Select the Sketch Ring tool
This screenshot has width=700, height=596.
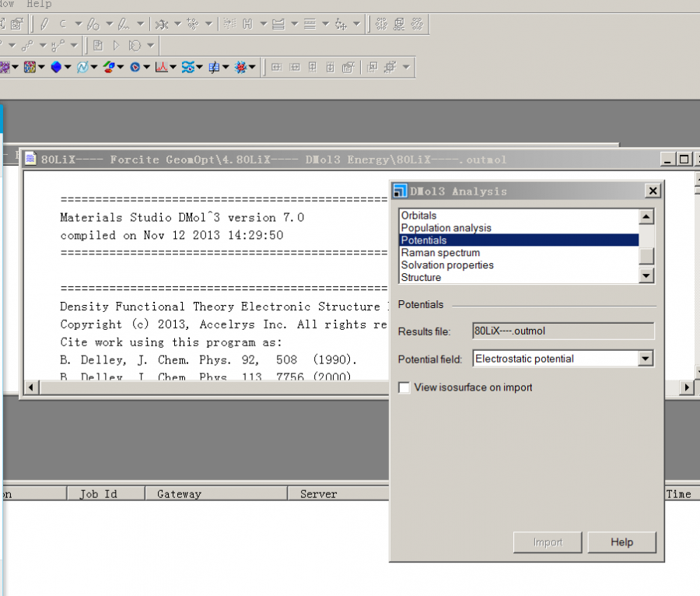click(93, 23)
